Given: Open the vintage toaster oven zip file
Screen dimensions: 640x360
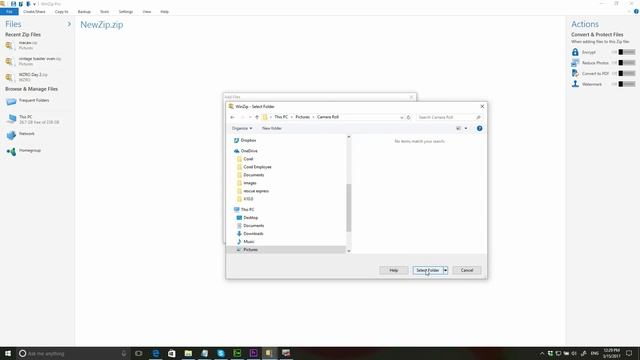Looking at the screenshot, I should point(33,61).
